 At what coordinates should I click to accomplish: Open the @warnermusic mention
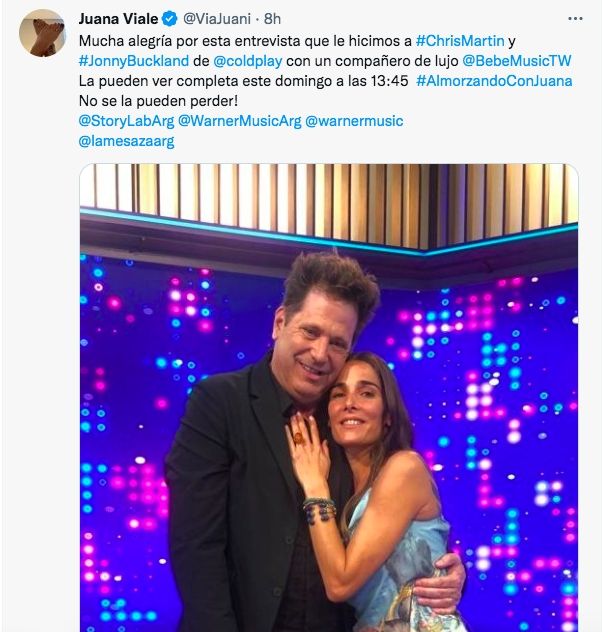pyautogui.click(x=353, y=120)
